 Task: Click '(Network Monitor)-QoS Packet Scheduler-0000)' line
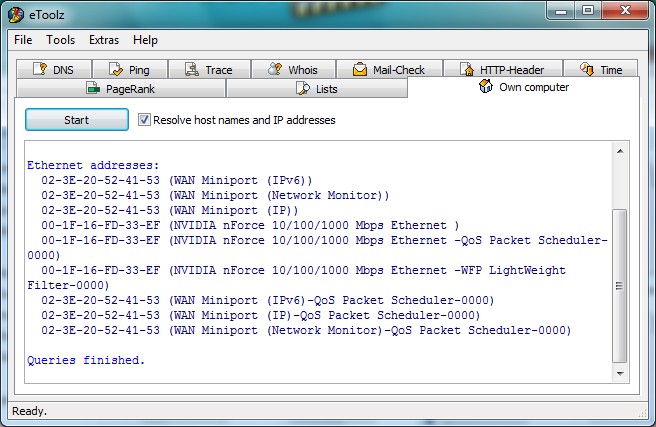click(x=306, y=330)
